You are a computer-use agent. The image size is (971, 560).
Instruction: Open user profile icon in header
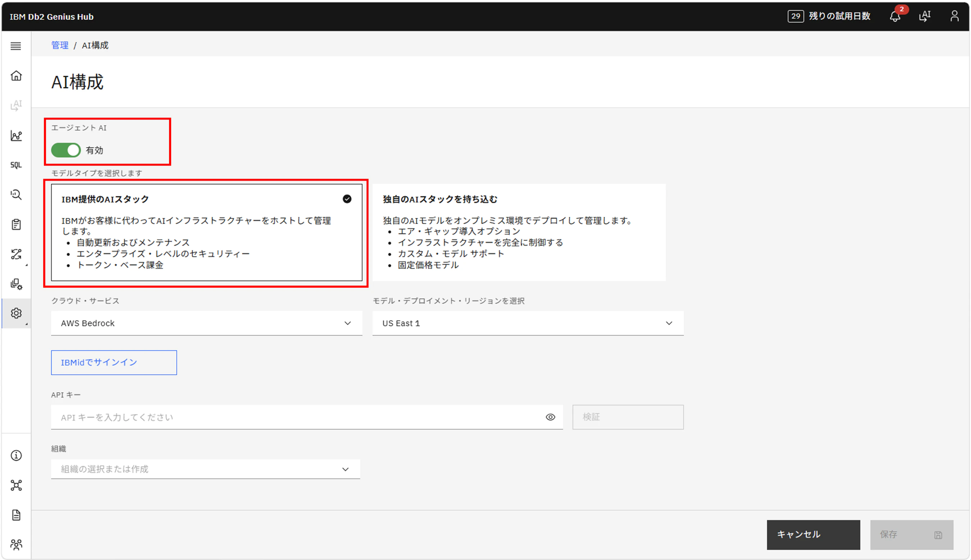pos(954,16)
